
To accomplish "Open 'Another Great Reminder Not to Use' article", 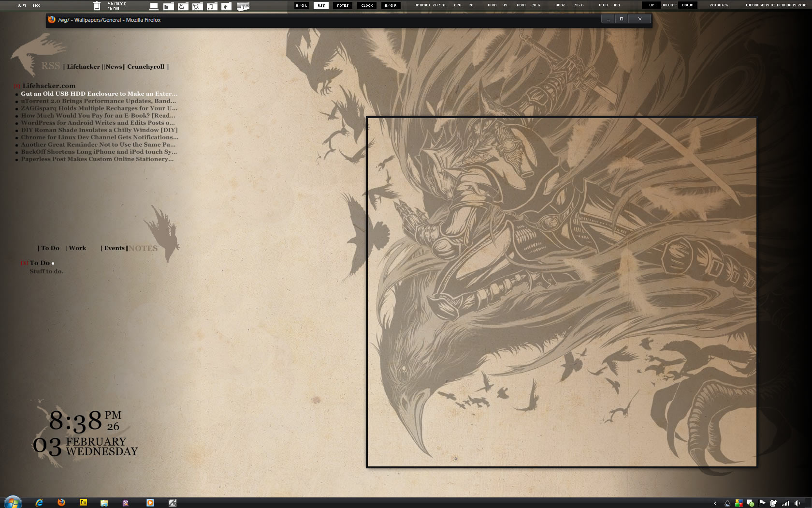I will [x=98, y=145].
